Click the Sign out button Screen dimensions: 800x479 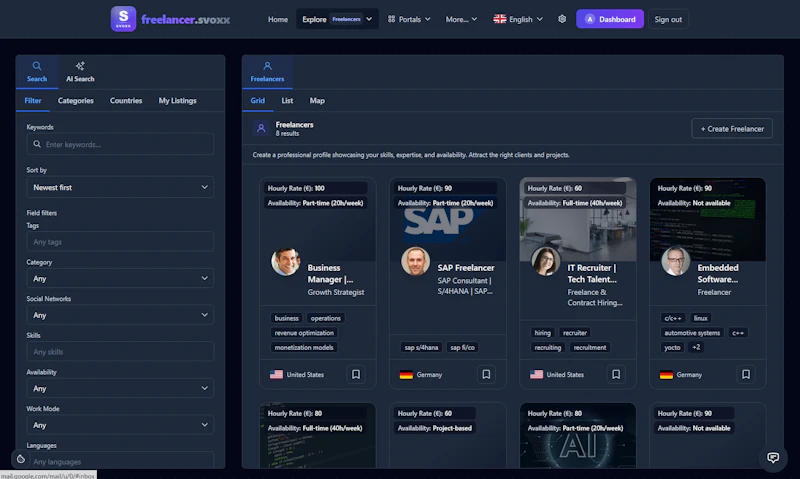pos(668,19)
